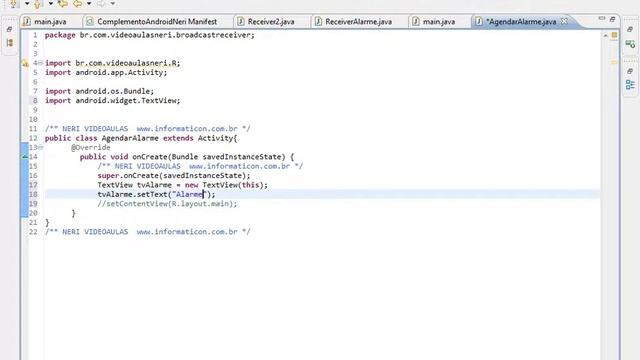Restore the left trimmed view stack
The image size is (640, 360).
click(x=9, y=29)
